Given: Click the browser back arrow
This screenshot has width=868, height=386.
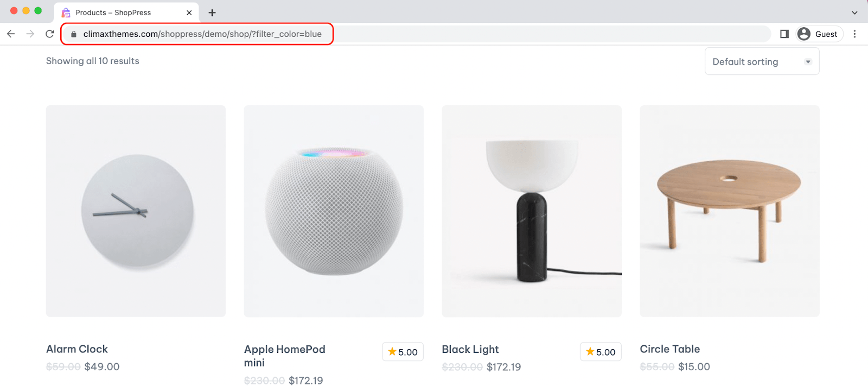Looking at the screenshot, I should (11, 34).
